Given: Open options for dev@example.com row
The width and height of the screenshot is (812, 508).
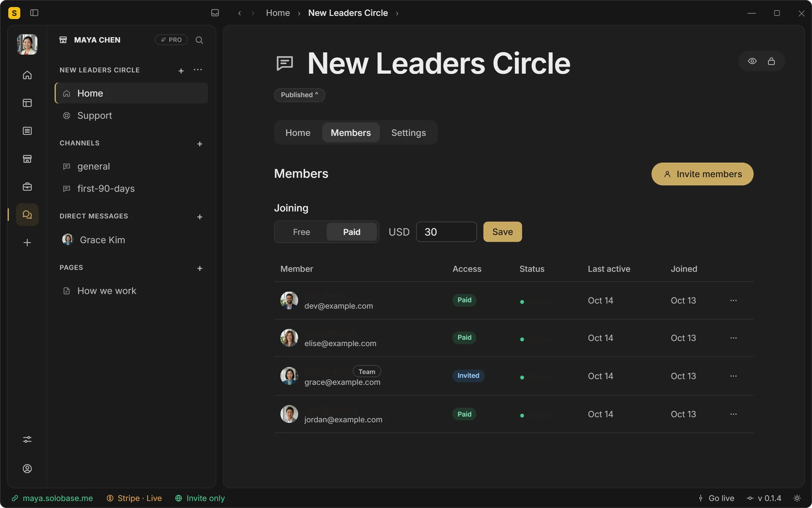Looking at the screenshot, I should [733, 300].
